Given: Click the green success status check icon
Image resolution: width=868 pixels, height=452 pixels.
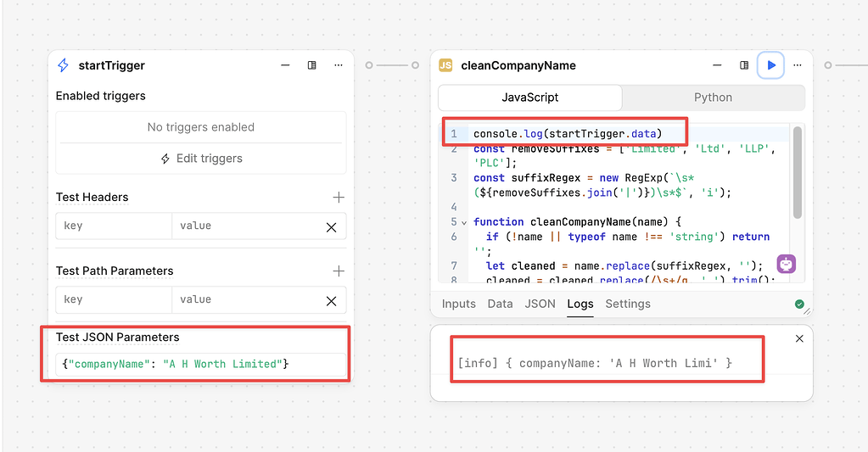Looking at the screenshot, I should pyautogui.click(x=799, y=304).
